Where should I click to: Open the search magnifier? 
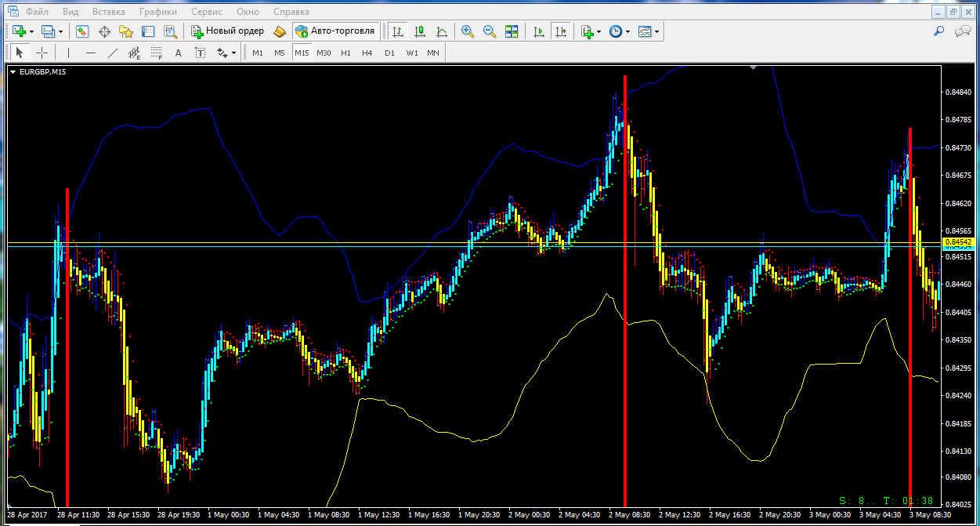938,31
